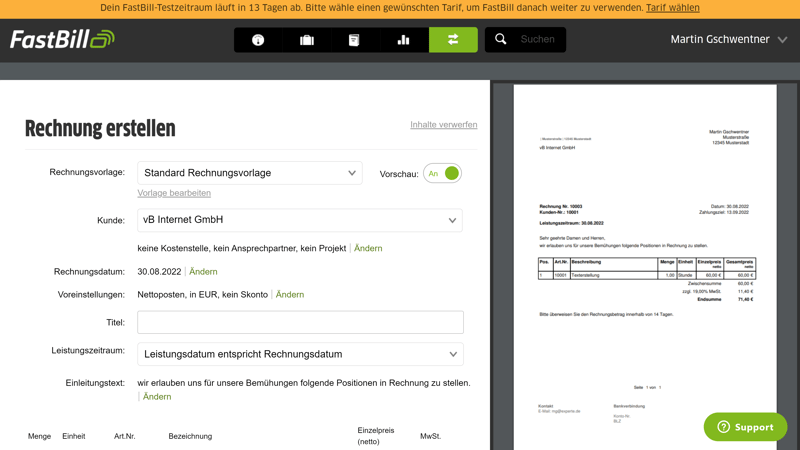Click the magnifying glass search icon
This screenshot has width=800, height=450.
pyautogui.click(x=501, y=40)
